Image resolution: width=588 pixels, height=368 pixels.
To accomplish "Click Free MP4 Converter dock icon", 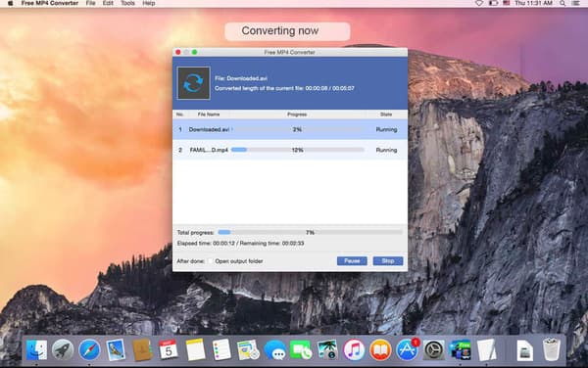I will pos(460,350).
